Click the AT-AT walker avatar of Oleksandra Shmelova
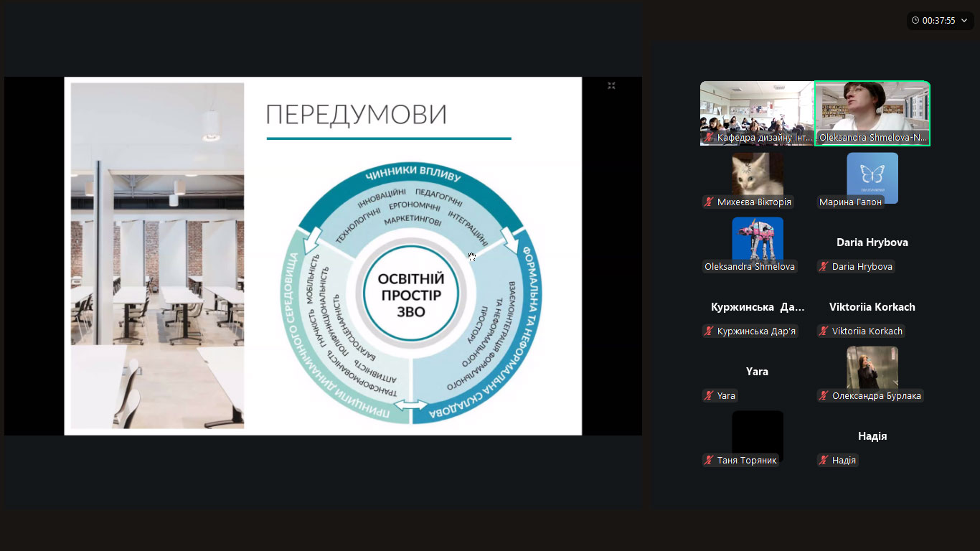Screen dimensions: 980x551 758,238
